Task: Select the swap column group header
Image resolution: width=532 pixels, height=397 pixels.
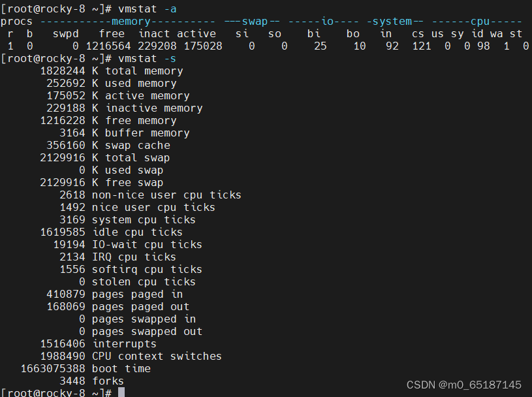Action: tap(252, 22)
